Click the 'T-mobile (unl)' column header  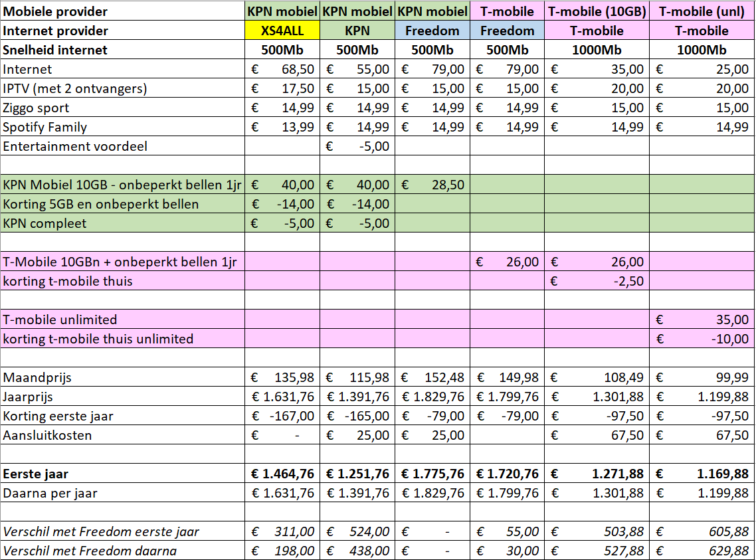click(x=702, y=11)
